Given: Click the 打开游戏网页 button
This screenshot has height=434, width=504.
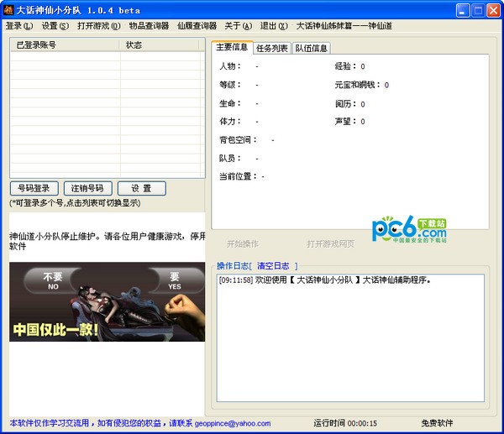Looking at the screenshot, I should 330,243.
